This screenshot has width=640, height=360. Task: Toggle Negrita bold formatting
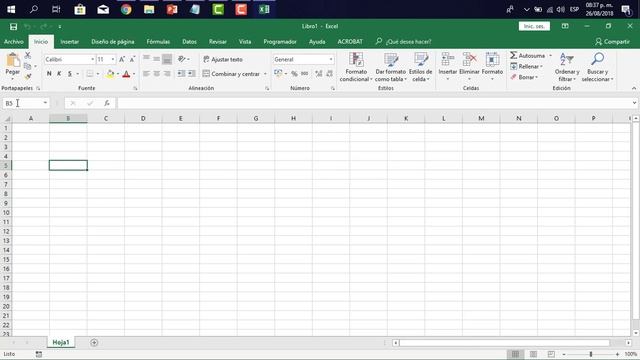(x=49, y=74)
